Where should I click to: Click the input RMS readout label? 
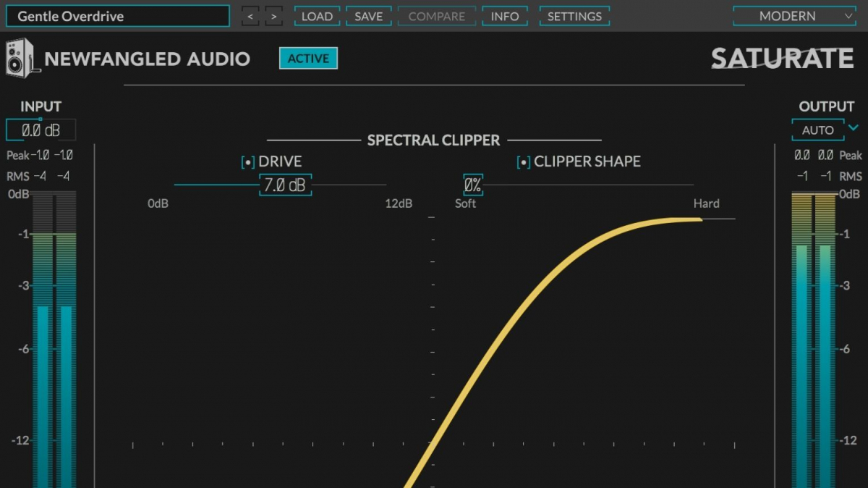pos(18,177)
